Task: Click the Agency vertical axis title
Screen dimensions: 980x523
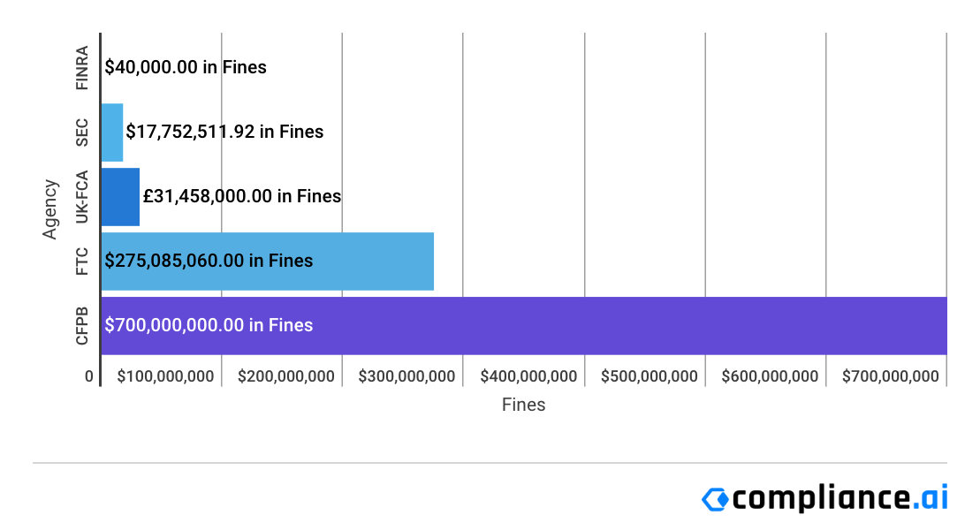Action: 50,209
